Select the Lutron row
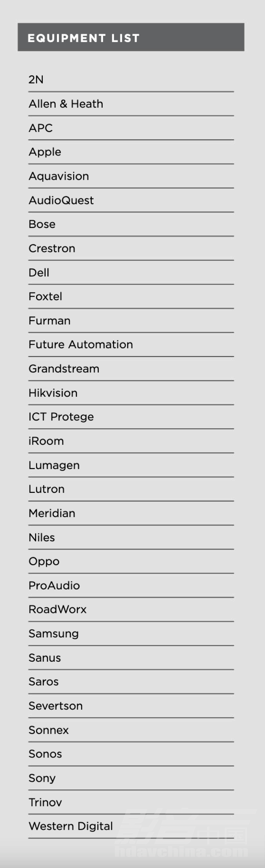Image resolution: width=265 pixels, height=868 pixels. click(131, 489)
